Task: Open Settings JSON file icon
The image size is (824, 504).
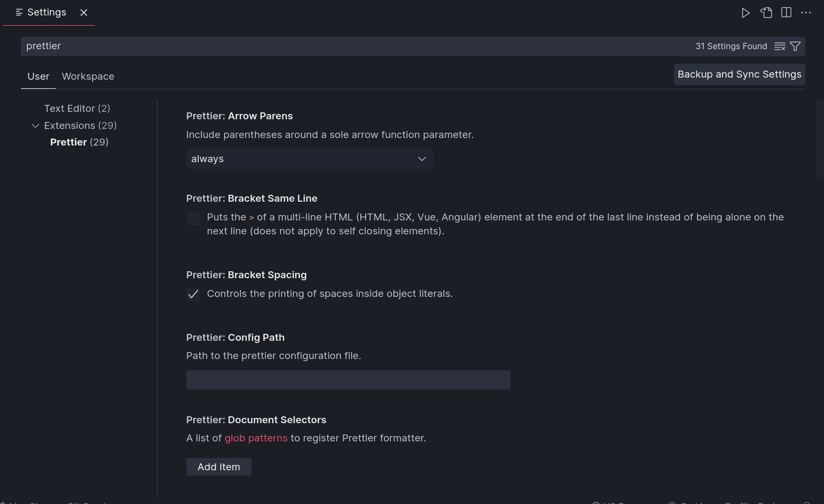Action: (766, 13)
